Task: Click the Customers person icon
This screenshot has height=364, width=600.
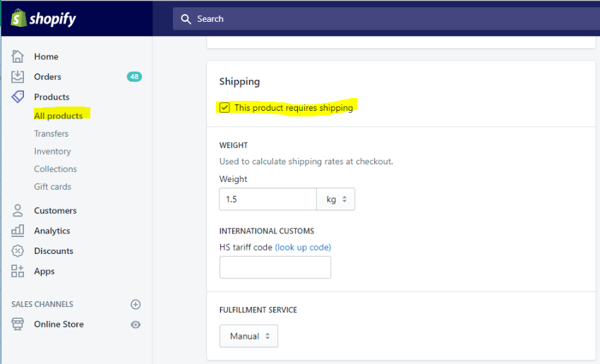Action: pyautogui.click(x=18, y=211)
